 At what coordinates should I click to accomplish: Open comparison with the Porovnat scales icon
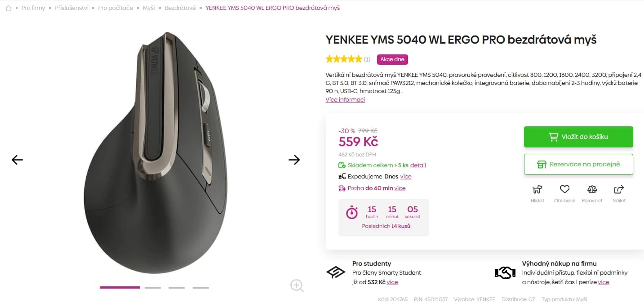592,190
